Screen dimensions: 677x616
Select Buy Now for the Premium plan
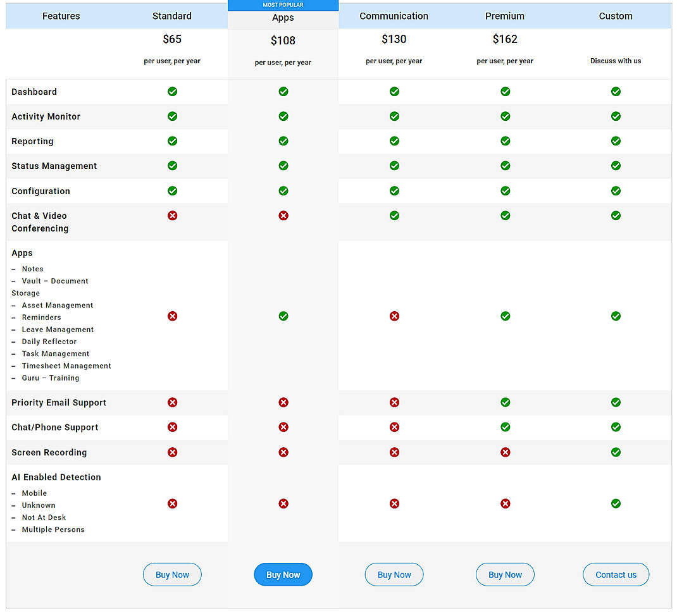[505, 575]
